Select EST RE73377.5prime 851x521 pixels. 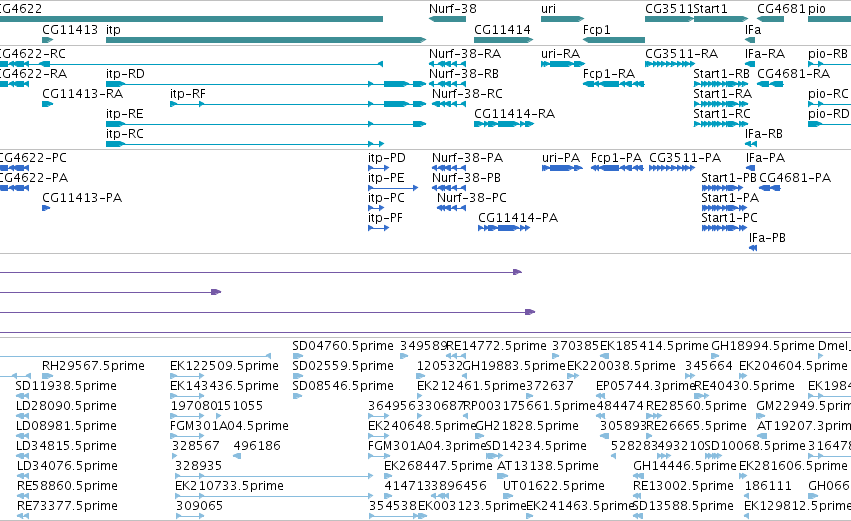coord(67,506)
